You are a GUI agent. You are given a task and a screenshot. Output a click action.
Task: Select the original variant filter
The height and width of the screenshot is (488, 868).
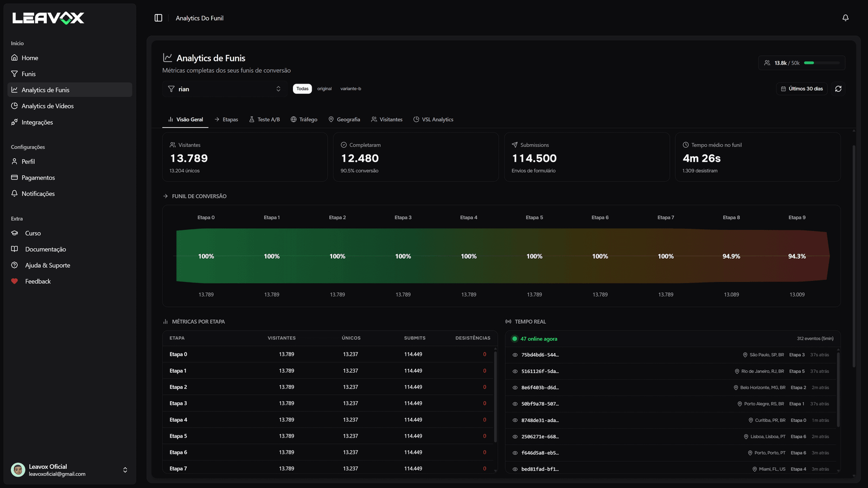pos(324,89)
